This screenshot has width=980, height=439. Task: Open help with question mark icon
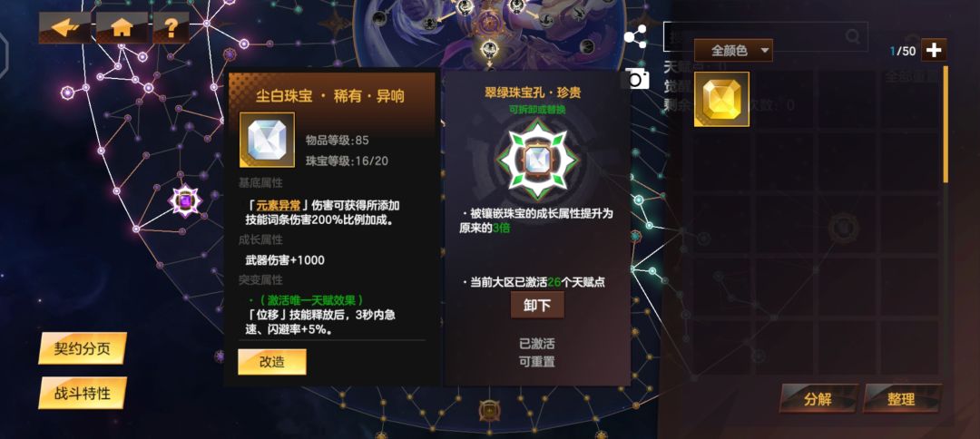171,27
